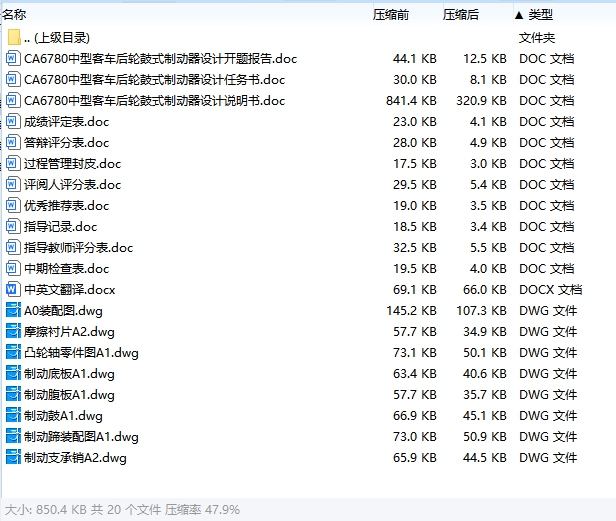
Task: Select the file 制动蹄装配图A1.dwg
Action: (x=81, y=437)
